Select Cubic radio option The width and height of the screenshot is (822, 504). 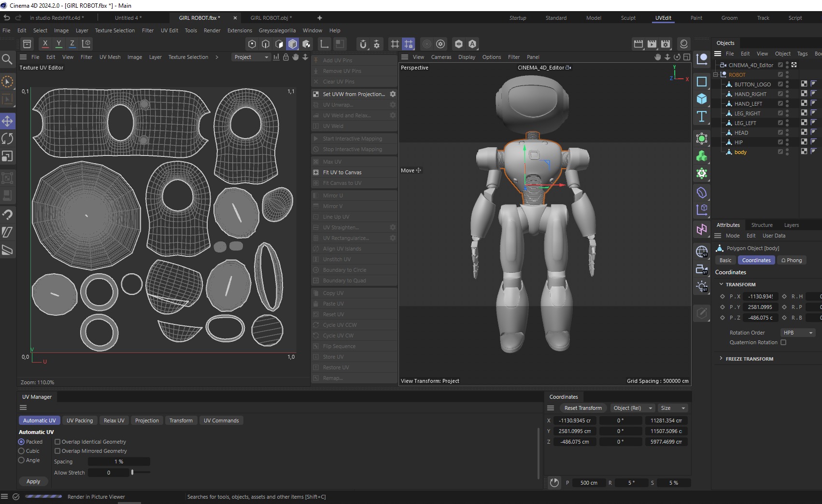click(x=21, y=451)
